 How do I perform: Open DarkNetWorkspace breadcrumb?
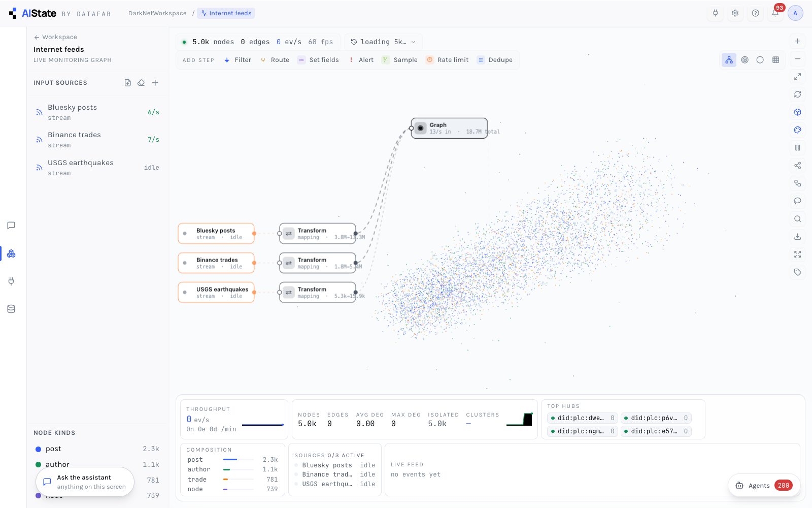click(157, 13)
